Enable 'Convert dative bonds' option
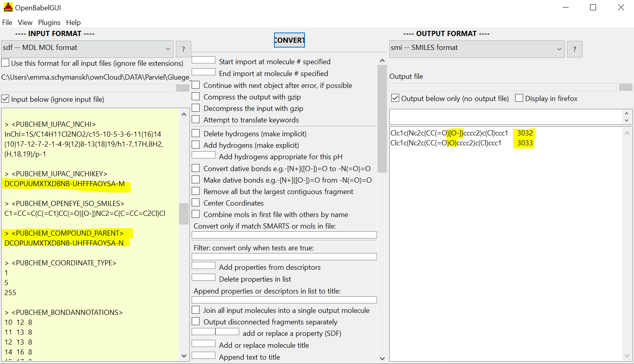 tap(196, 168)
